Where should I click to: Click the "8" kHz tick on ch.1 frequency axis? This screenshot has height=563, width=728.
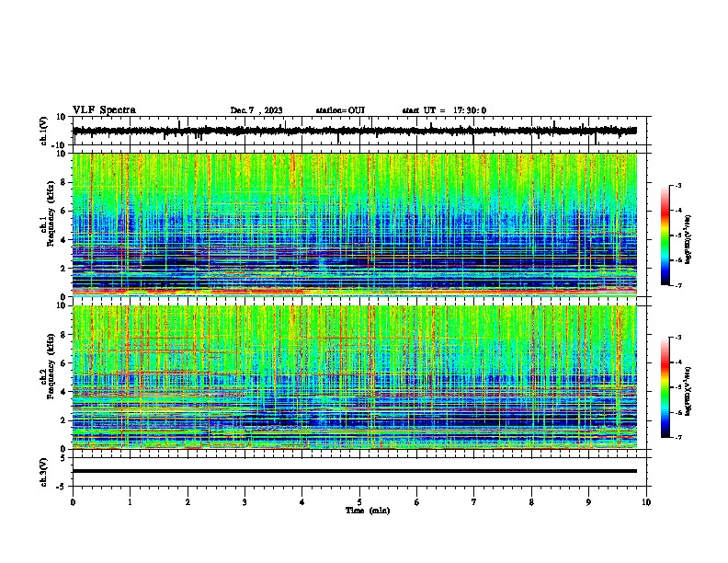(x=63, y=182)
